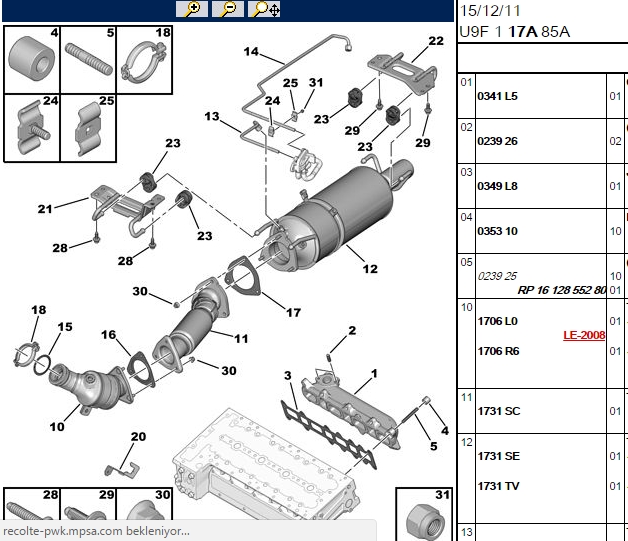
Task: Click callout 20 small bracket label
Action: pos(138,436)
